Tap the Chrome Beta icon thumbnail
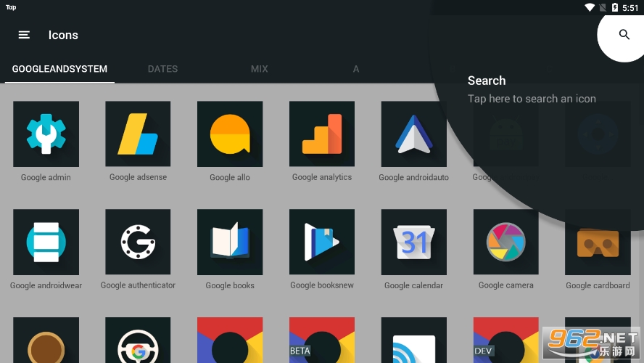644x363 pixels. click(x=322, y=341)
